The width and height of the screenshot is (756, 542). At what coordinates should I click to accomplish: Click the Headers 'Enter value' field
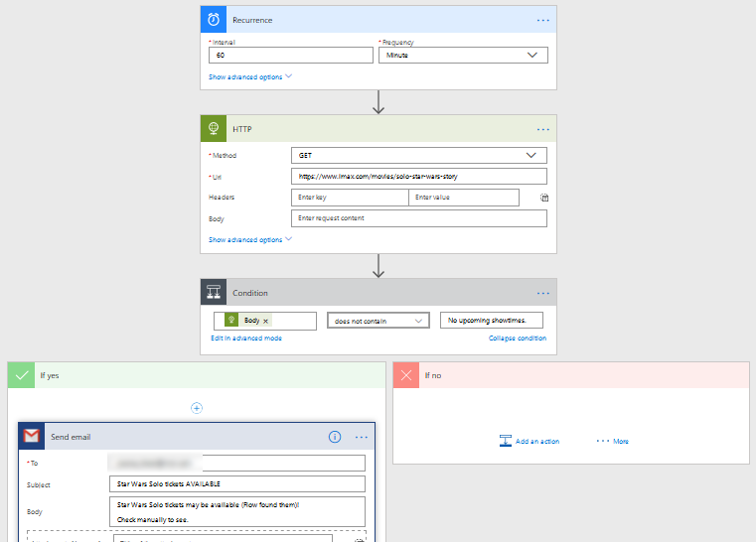(x=464, y=198)
